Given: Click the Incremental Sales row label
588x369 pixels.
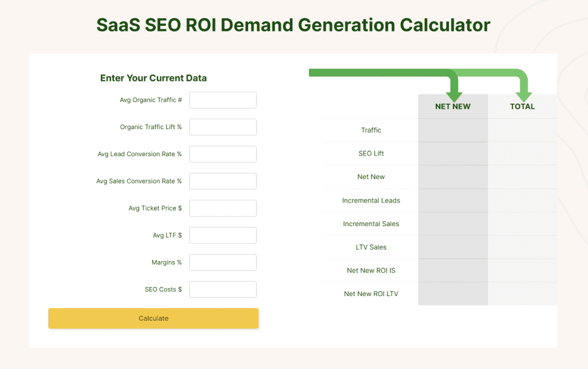Looking at the screenshot, I should [371, 224].
